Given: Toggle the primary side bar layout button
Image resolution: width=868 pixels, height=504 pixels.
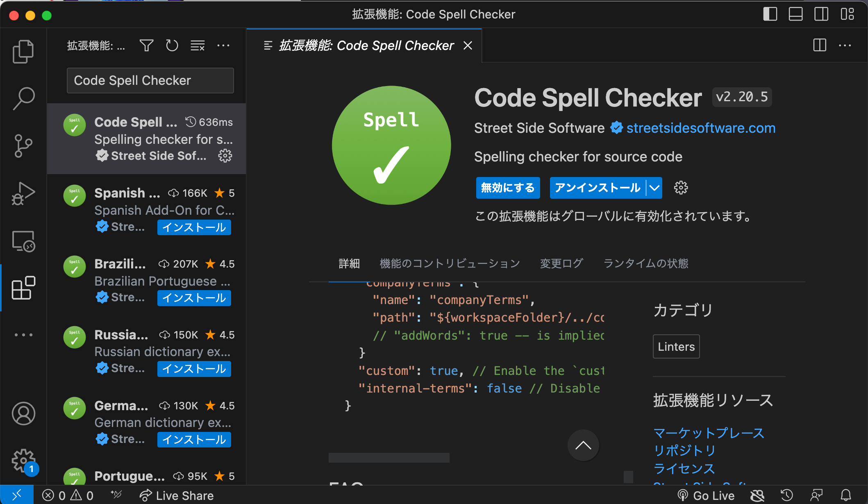Looking at the screenshot, I should pos(770,14).
